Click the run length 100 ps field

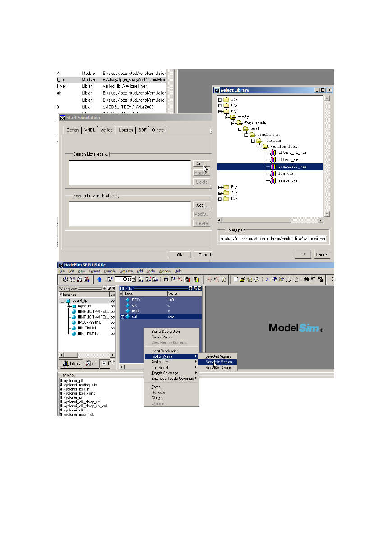[123, 280]
